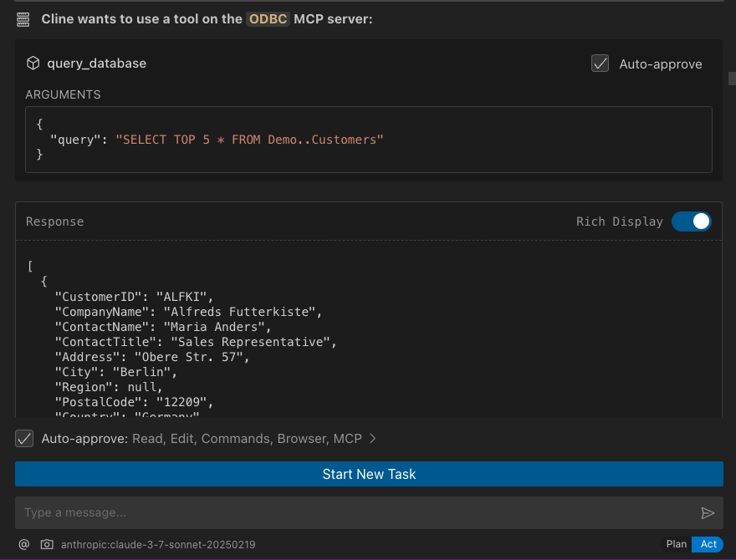This screenshot has width=736, height=560.
Task: Click the send message arrow icon
Action: 708,513
